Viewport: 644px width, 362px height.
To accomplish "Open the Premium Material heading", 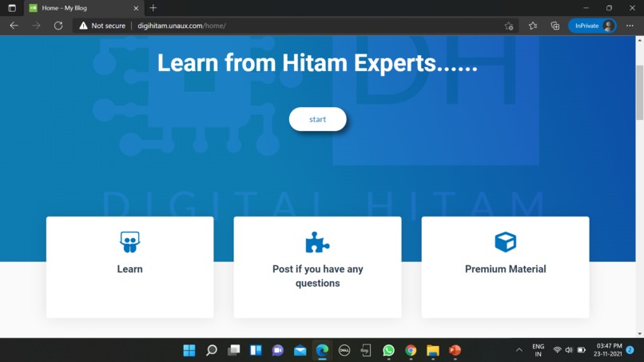I will (x=505, y=269).
